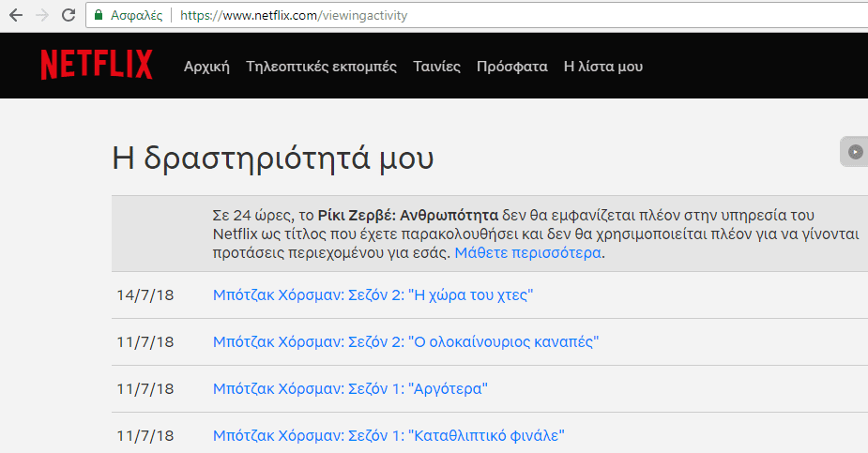Open episode "Ο ολοκαίνουριος καναπές" link
Screen dimensions: 868x453
click(405, 341)
